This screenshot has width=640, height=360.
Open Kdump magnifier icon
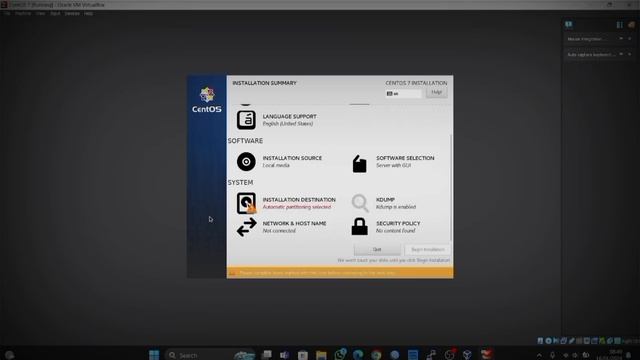[x=360, y=203]
